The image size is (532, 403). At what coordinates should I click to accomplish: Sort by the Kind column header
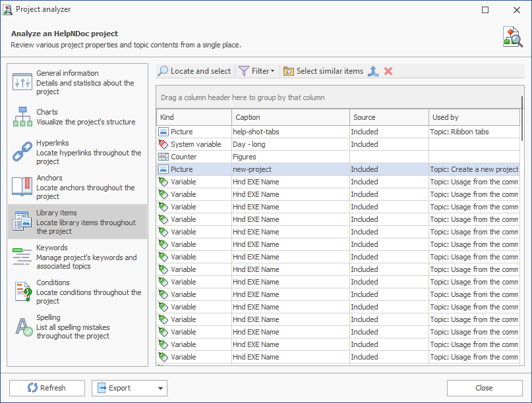tap(194, 117)
